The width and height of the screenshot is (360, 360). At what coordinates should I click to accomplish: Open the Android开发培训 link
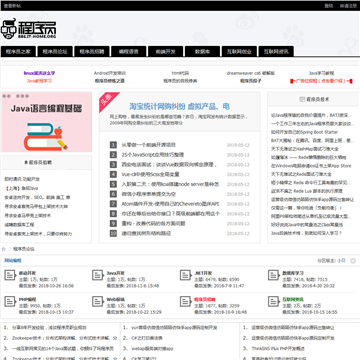point(110,73)
